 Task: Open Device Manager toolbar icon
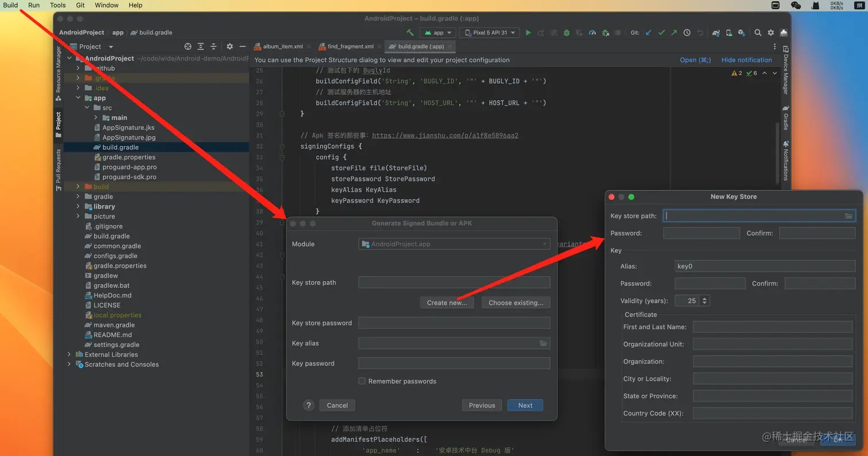tap(729, 33)
